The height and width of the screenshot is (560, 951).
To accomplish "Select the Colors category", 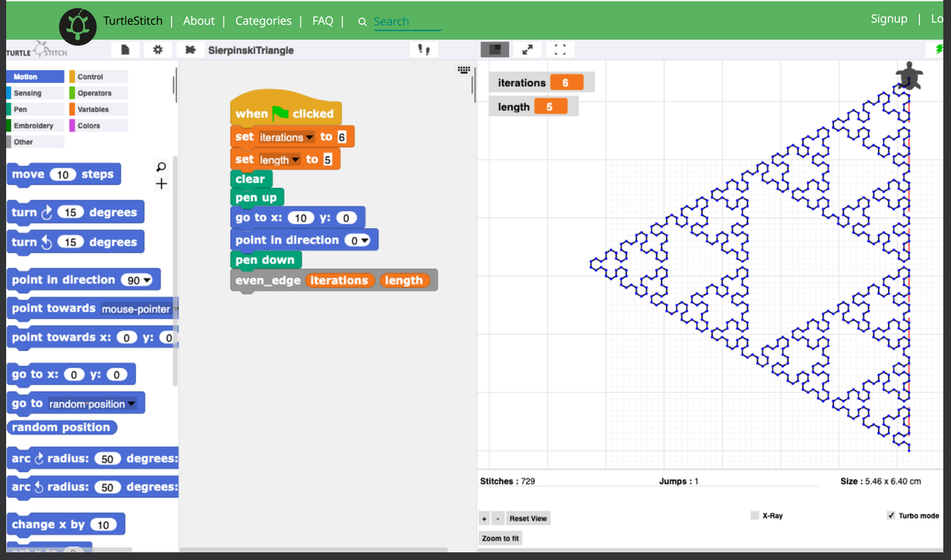I will (98, 125).
